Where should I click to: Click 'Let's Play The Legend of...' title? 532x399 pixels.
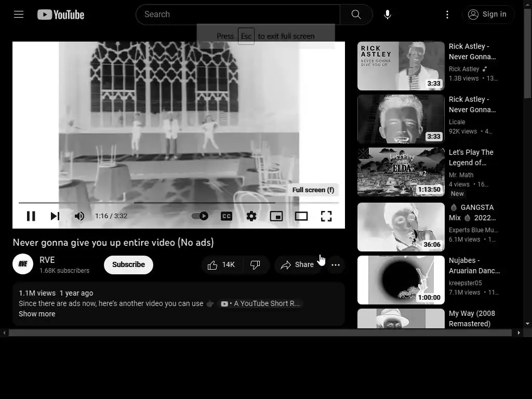click(x=471, y=157)
